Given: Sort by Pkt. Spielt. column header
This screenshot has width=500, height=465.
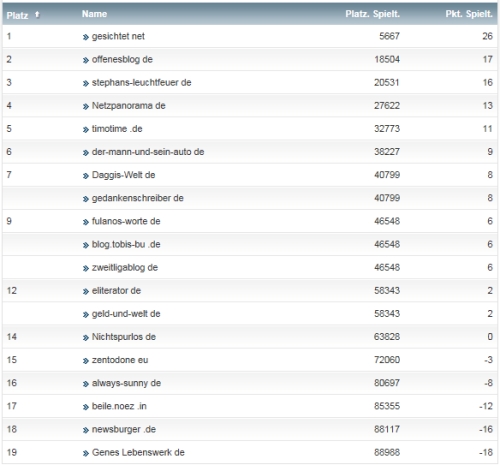Looking at the screenshot, I should pos(469,14).
